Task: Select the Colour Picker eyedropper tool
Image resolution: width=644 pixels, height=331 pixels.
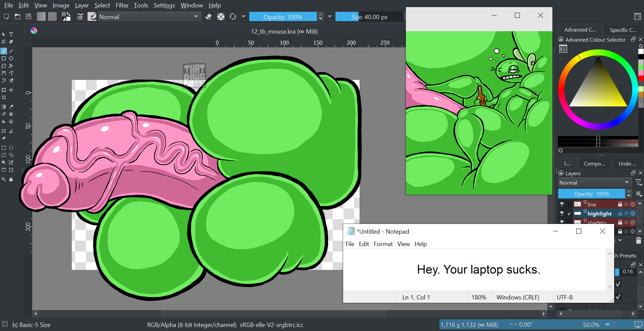Action: (11, 107)
